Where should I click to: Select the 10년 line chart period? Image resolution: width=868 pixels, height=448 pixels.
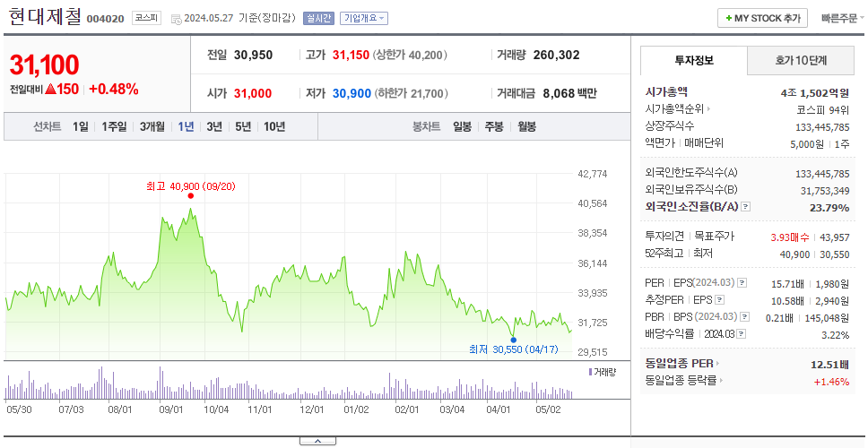point(274,126)
